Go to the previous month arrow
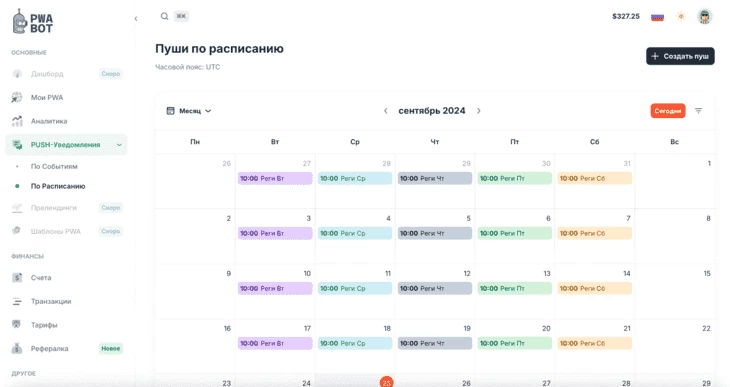 point(385,111)
